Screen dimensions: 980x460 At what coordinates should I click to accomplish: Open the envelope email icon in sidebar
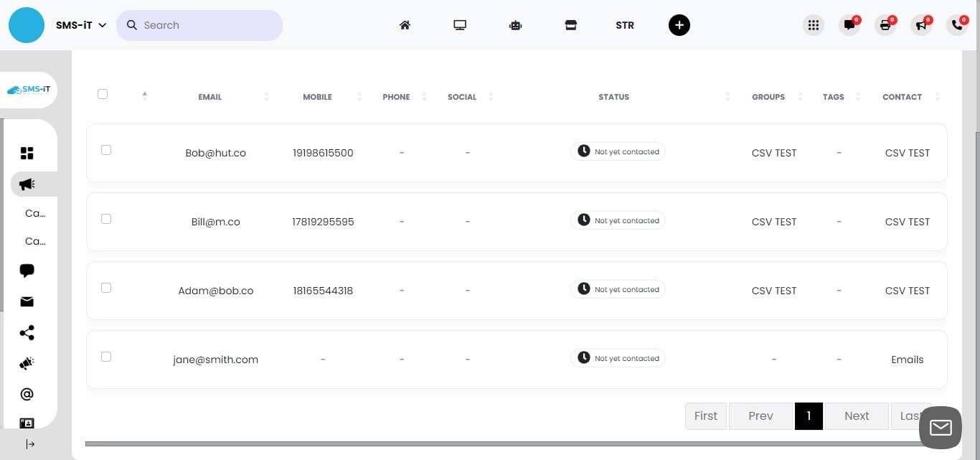pos(27,301)
